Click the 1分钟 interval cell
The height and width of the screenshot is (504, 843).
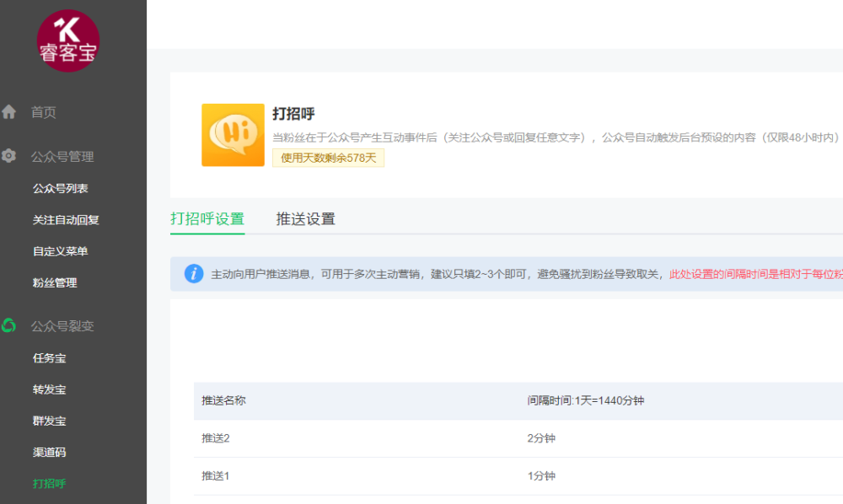541,476
